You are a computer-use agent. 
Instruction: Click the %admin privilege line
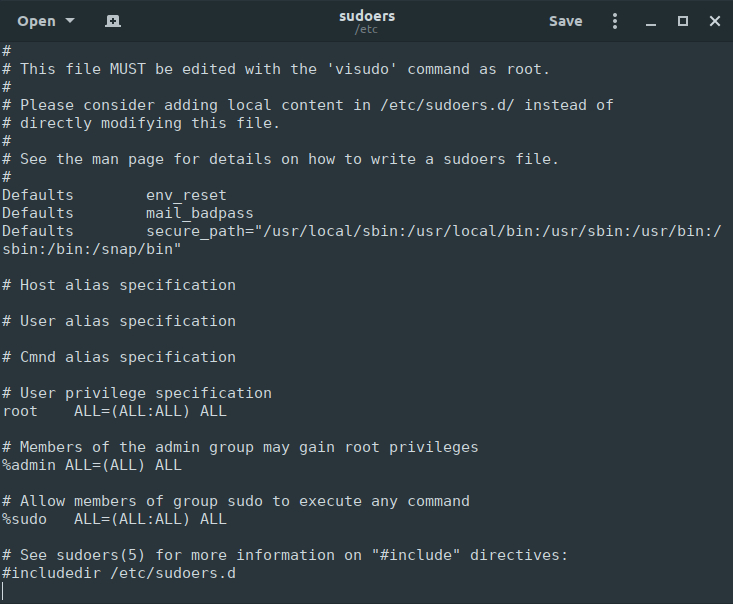92,465
